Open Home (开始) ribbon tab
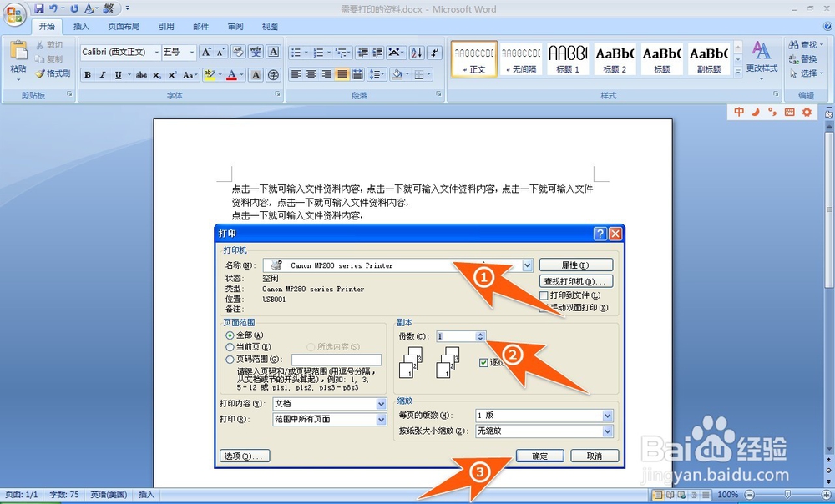Image resolution: width=835 pixels, height=504 pixels. pyautogui.click(x=47, y=26)
